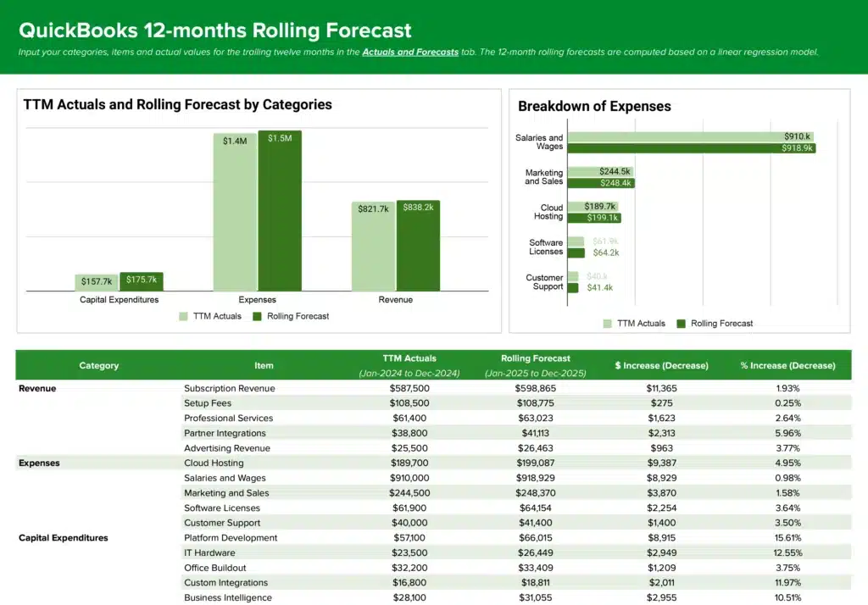Select the Revenue category cell
This screenshot has height=605, width=868.
click(37, 389)
